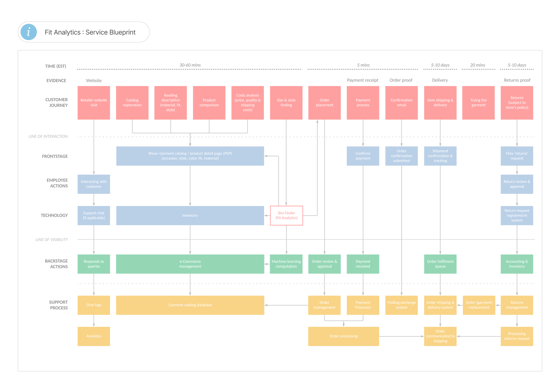Select the Garment catalog database block
The image size is (560, 392).
click(x=190, y=305)
